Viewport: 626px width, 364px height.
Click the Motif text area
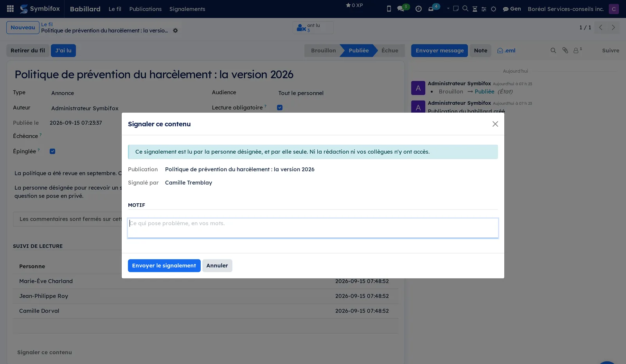click(313, 228)
